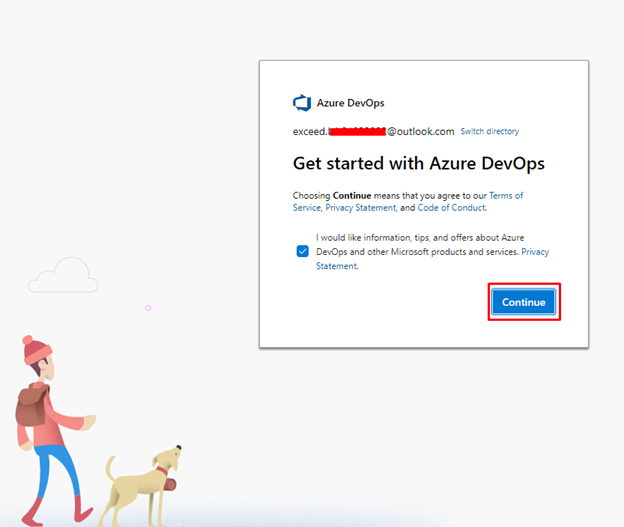Uncheck the information and offers checkbox
This screenshot has height=527, width=624.
(302, 252)
